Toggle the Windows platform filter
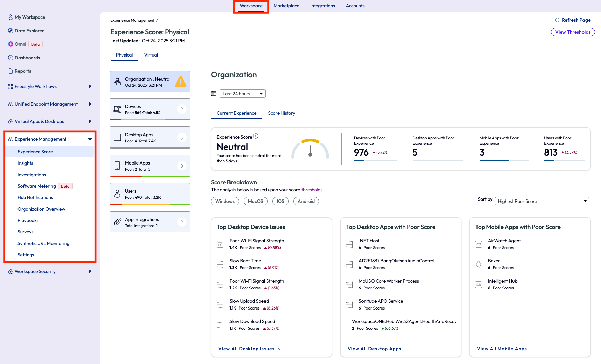601x364 pixels. point(225,201)
